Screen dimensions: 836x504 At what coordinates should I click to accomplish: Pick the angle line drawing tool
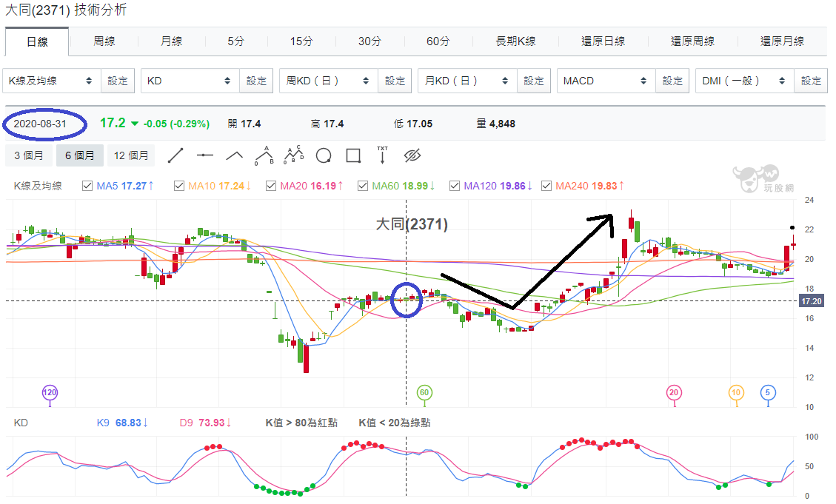tap(235, 155)
